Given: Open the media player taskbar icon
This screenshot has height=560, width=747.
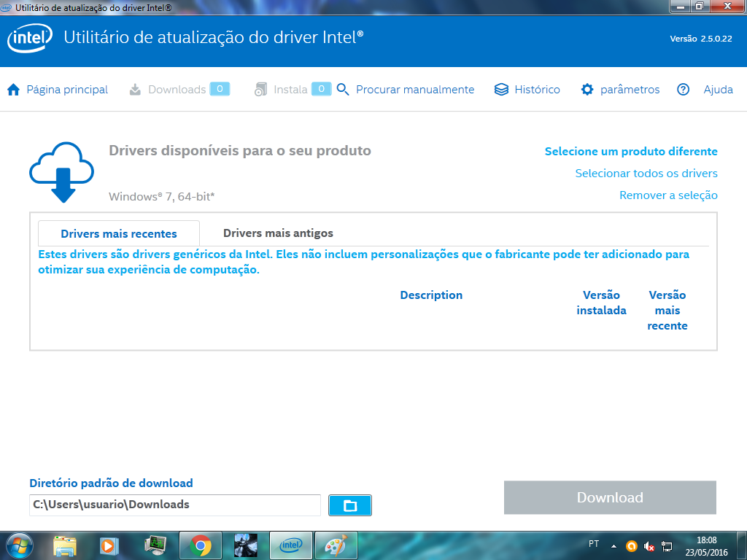Looking at the screenshot, I should click(109, 545).
